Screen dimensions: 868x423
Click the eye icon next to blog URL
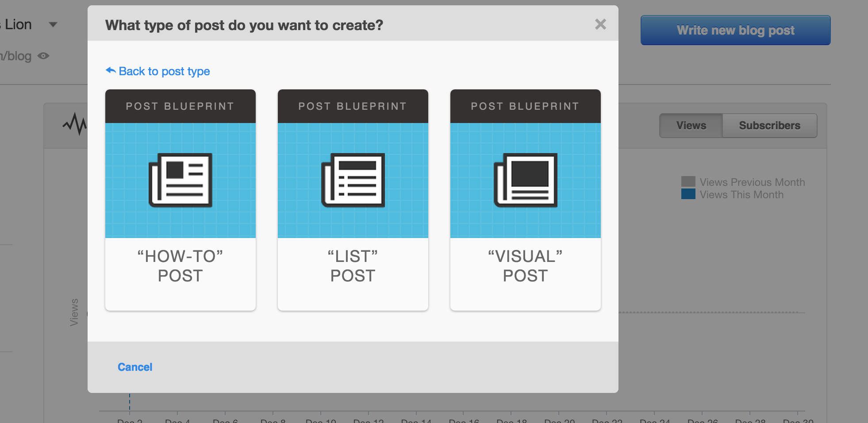click(43, 56)
